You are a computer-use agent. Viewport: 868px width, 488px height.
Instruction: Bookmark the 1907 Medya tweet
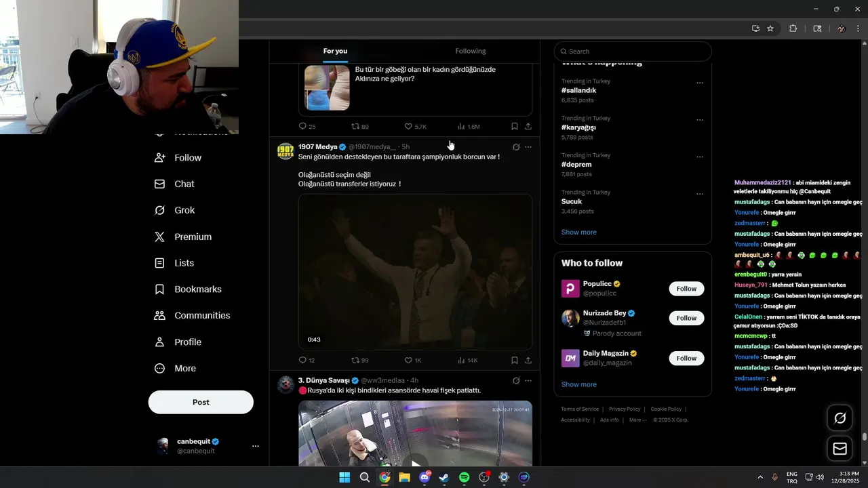(x=515, y=360)
